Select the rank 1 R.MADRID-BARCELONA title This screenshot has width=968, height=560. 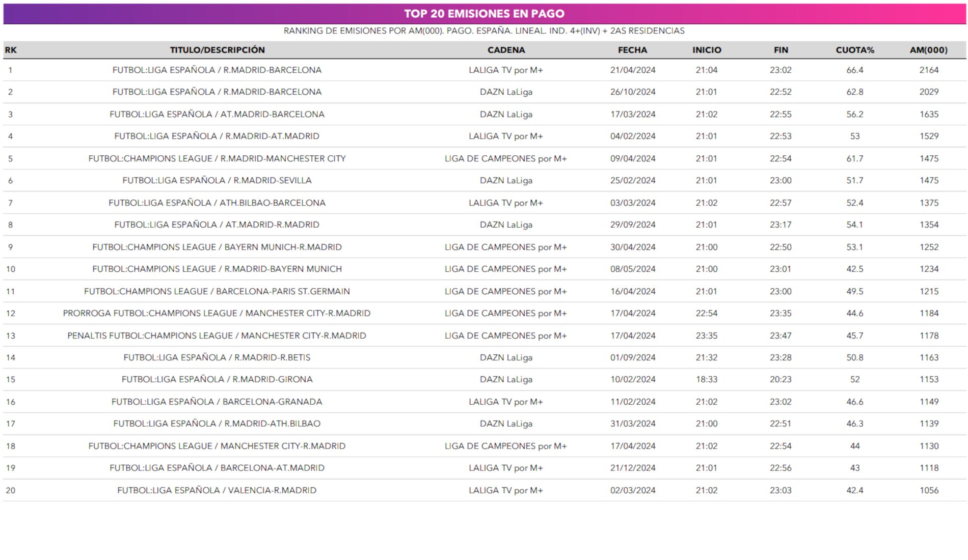(x=217, y=70)
